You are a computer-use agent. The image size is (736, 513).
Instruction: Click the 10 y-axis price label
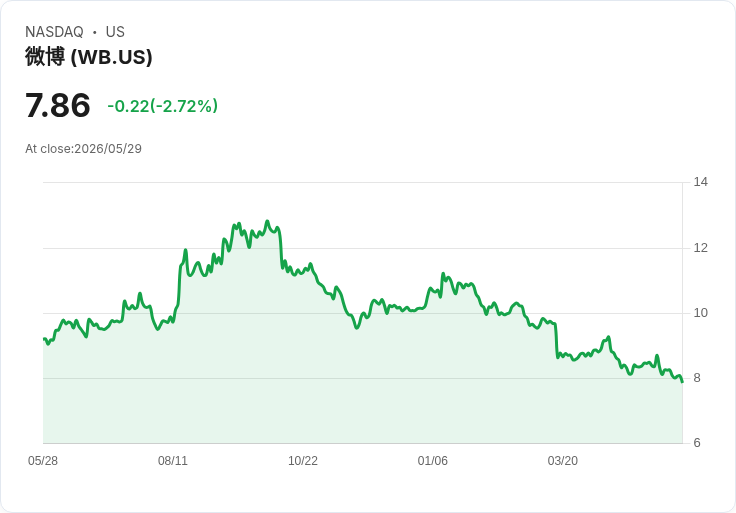pos(700,313)
